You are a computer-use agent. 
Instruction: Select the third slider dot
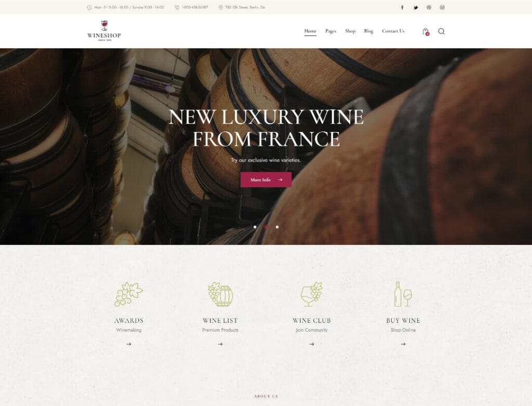[277, 227]
